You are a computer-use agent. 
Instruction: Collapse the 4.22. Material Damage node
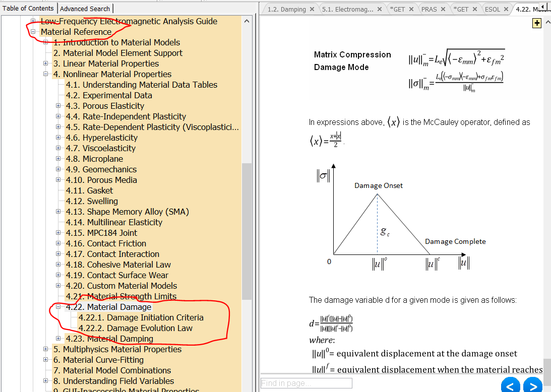tap(58, 307)
